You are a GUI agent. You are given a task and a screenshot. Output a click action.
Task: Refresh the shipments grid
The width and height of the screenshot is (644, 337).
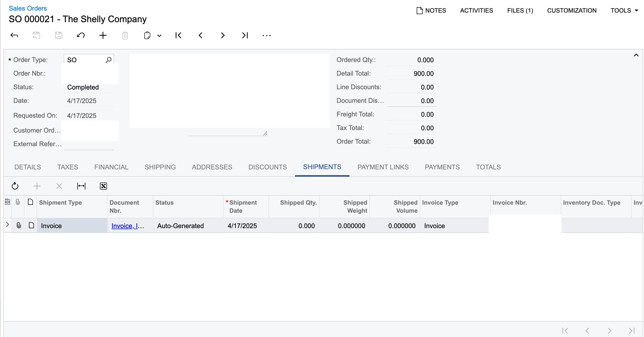pos(15,186)
